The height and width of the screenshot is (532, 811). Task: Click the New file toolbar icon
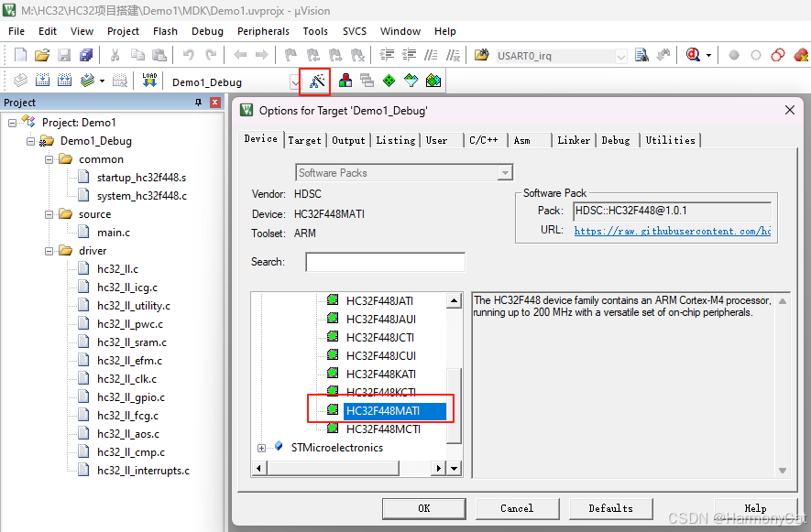[x=20, y=55]
